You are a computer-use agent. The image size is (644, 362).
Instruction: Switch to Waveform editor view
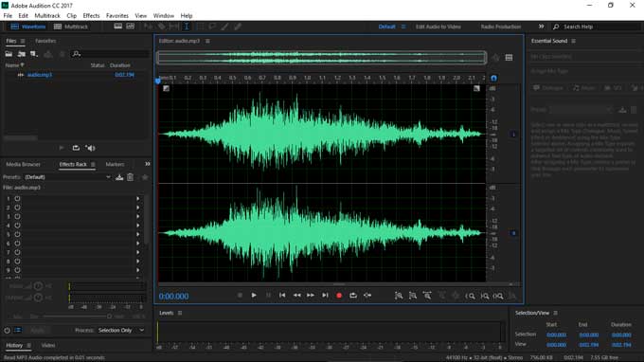[28, 27]
